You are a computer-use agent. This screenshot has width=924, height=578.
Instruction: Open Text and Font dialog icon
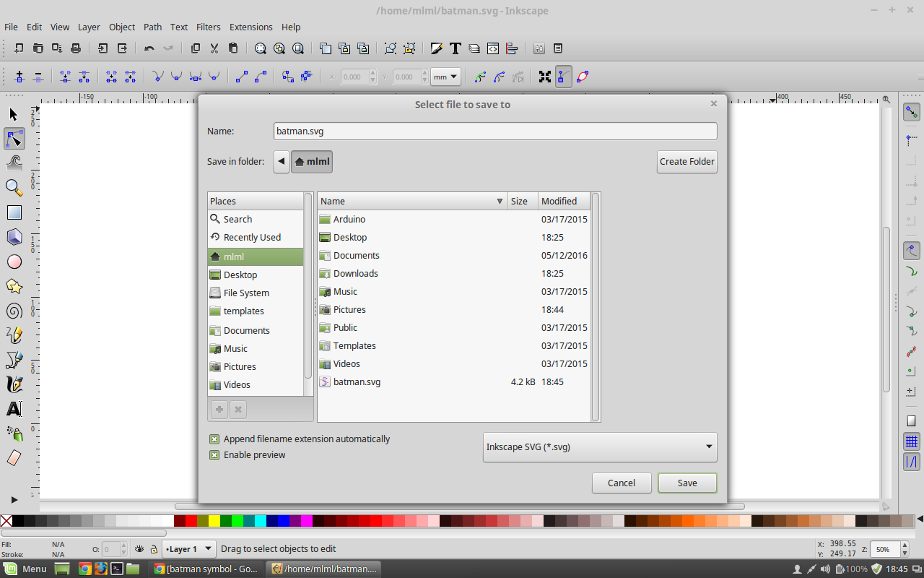(x=456, y=48)
